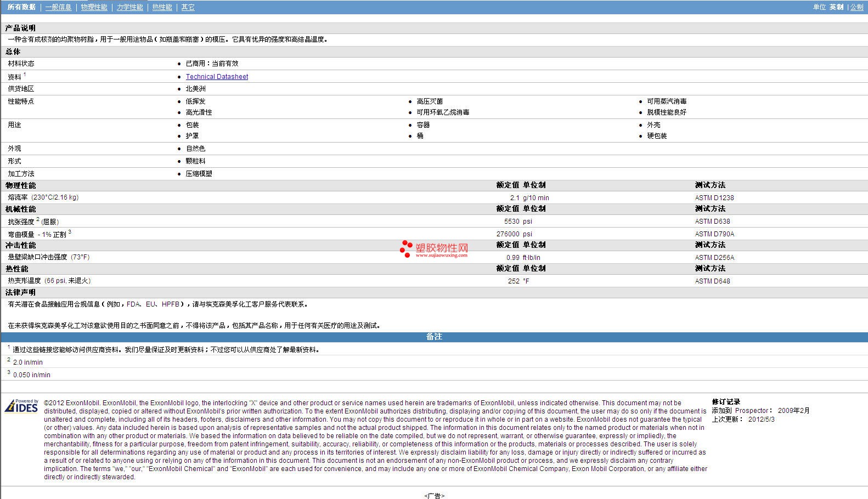The image size is (868, 499).
Task: Click the ASTM D648 test method
Action: coord(713,281)
